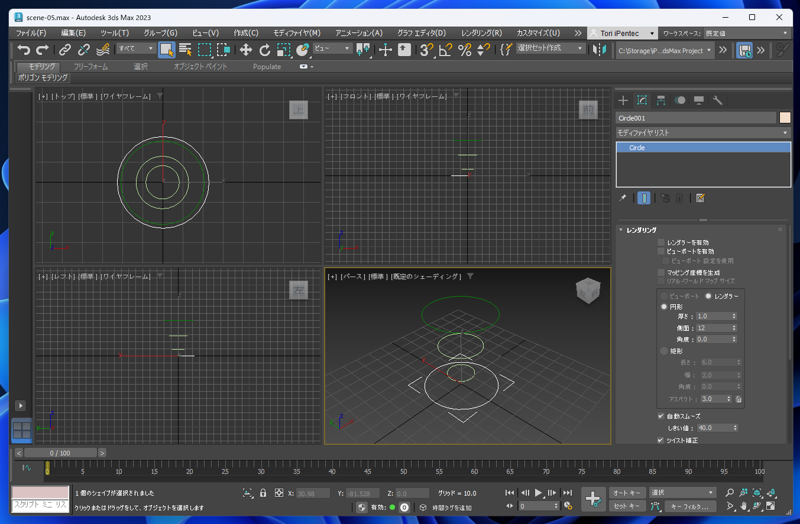Activate Bind to Space Warp tool
The image size is (800, 524).
coord(103,49)
